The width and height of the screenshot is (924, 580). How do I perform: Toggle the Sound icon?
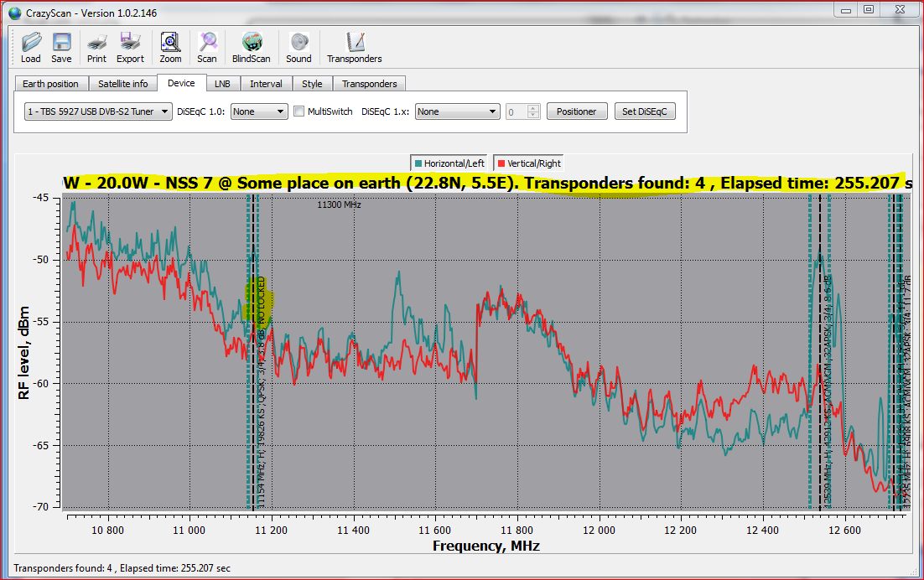(298, 48)
